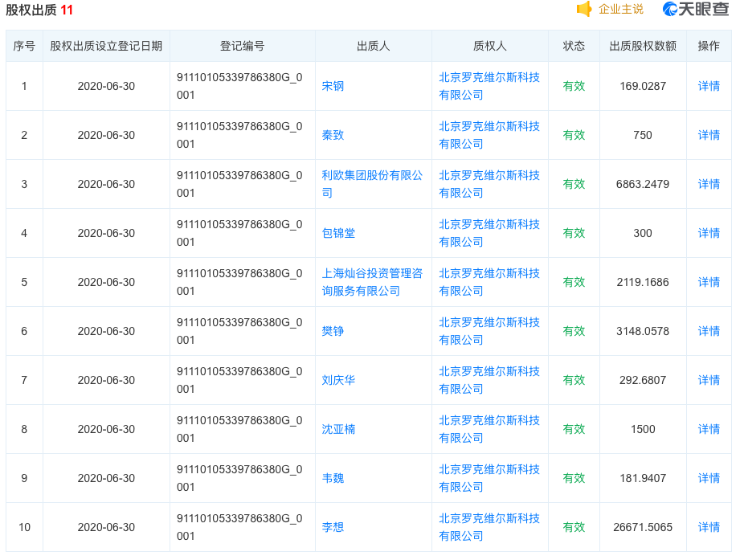Click the 企业主说 text link
This screenshot has height=560, width=740.
[621, 10]
